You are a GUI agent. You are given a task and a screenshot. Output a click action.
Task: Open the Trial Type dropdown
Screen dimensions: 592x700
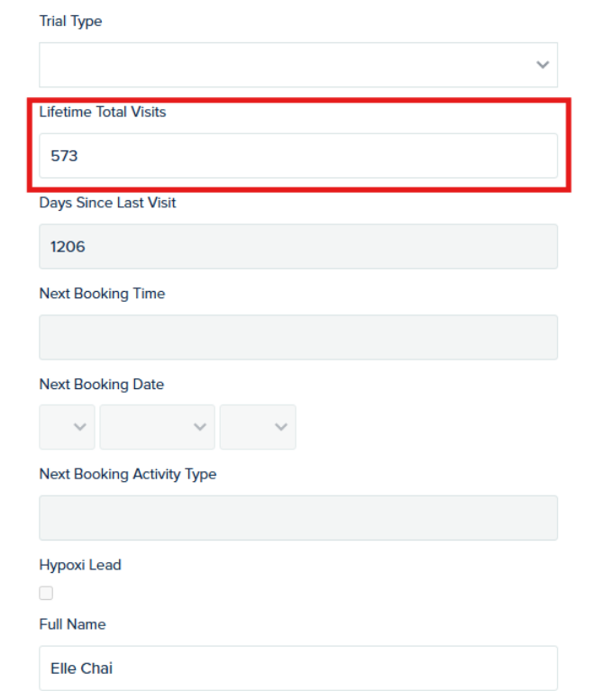click(298, 65)
